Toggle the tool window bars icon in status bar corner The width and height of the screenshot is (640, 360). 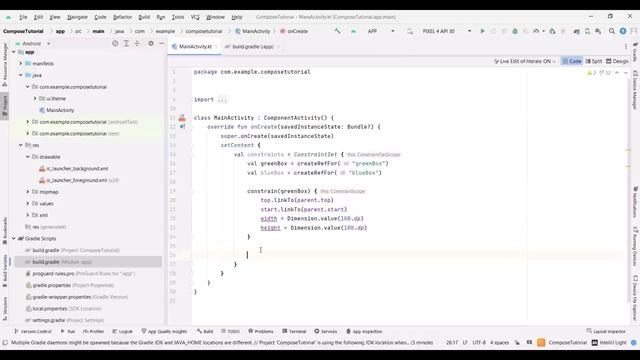pos(5,343)
